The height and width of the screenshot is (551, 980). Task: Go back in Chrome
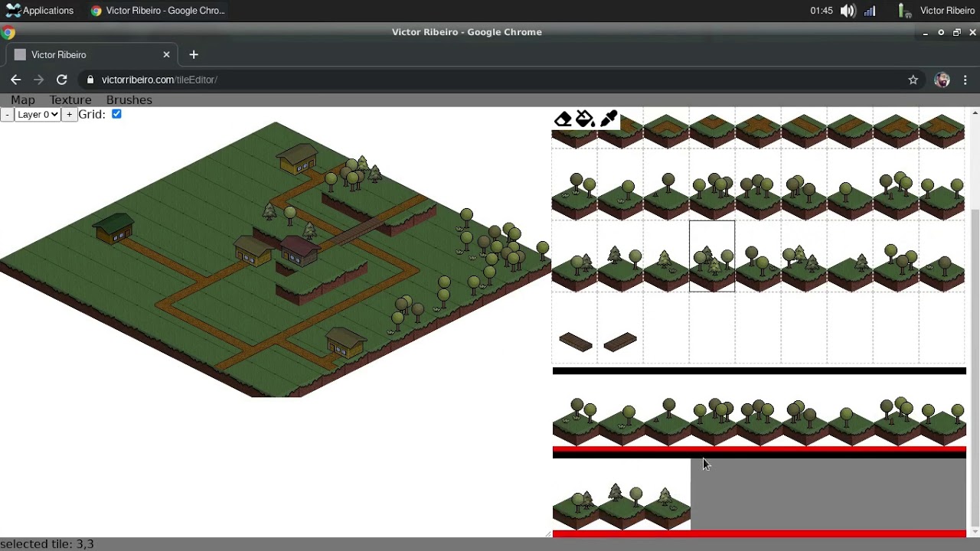(15, 80)
